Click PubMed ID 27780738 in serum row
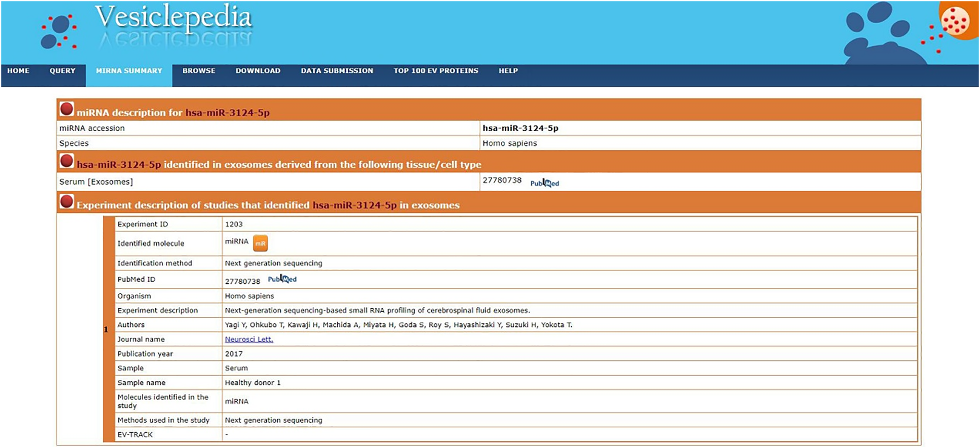980x448 pixels. [502, 180]
